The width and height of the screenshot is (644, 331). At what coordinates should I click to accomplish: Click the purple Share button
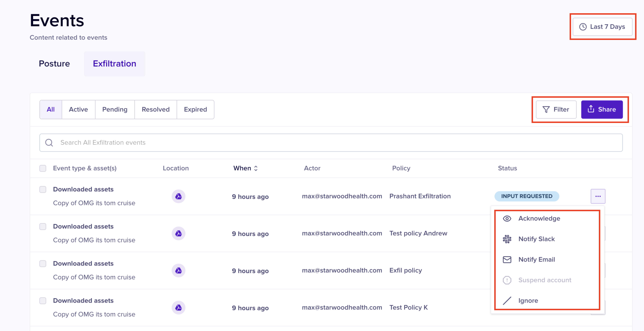click(x=602, y=110)
